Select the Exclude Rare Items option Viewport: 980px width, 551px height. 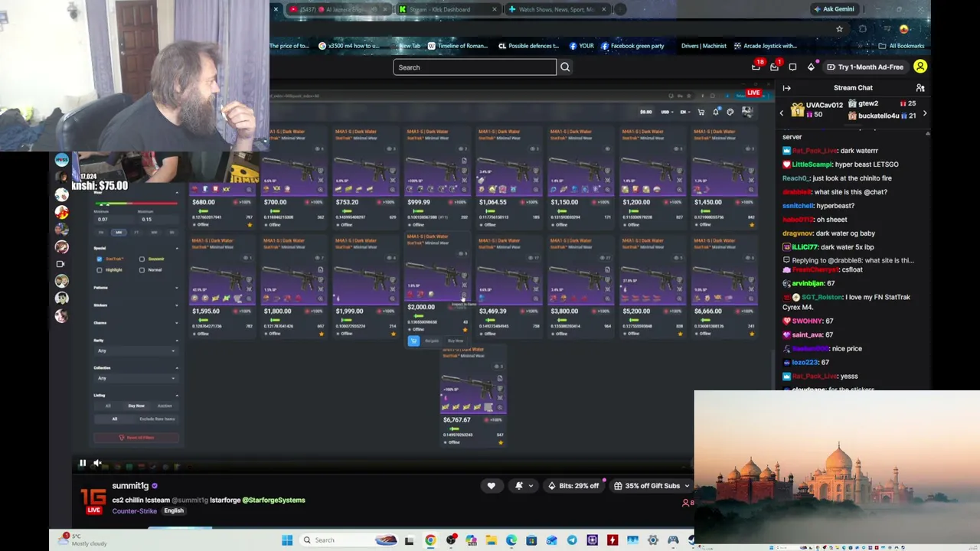tap(156, 419)
